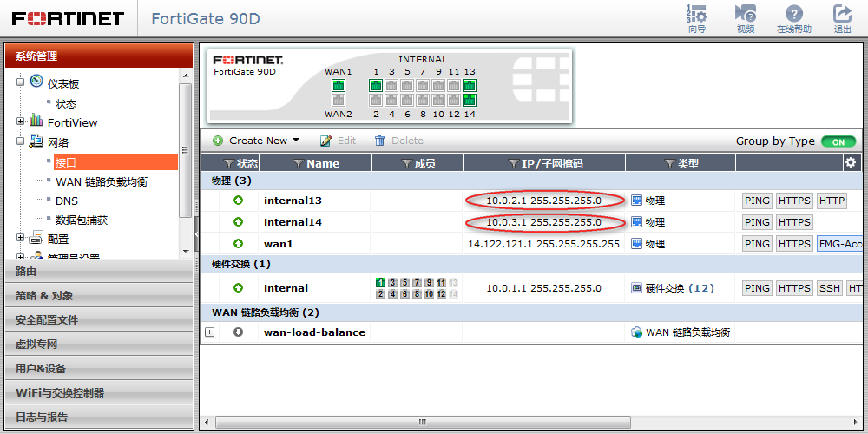Click IP 14.122.121.1 255.255.255.255 cell
Image resolution: width=868 pixels, height=434 pixels.
coord(543,244)
